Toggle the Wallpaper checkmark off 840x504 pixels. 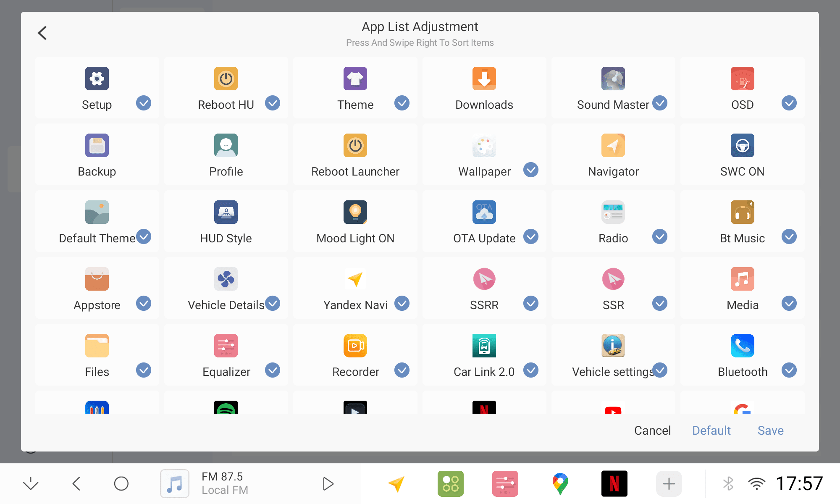(531, 170)
